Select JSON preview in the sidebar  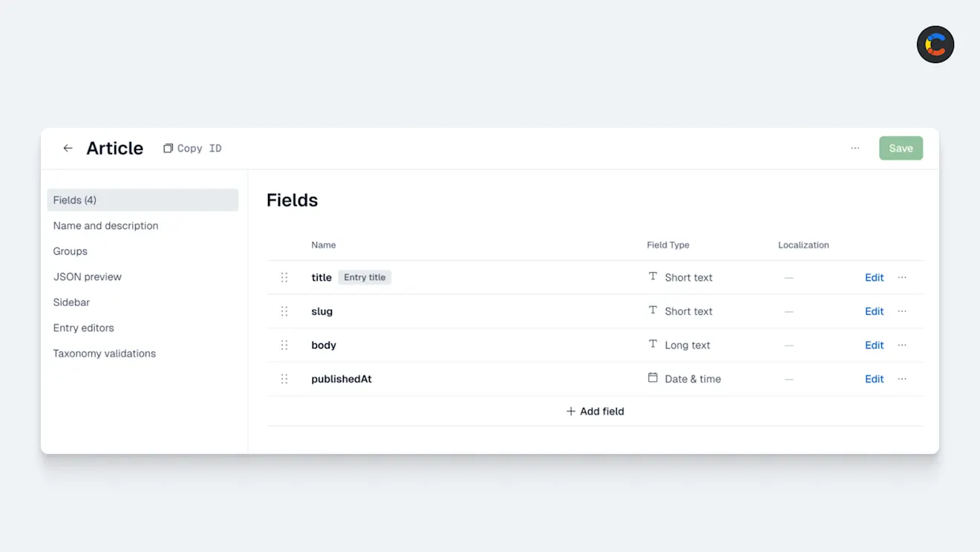pyautogui.click(x=88, y=276)
